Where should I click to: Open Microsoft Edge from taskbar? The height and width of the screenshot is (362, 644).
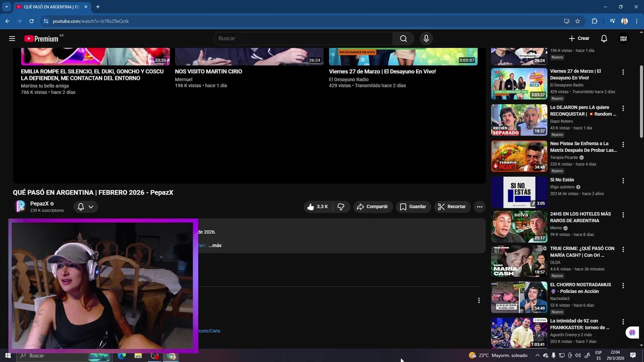click(122, 355)
